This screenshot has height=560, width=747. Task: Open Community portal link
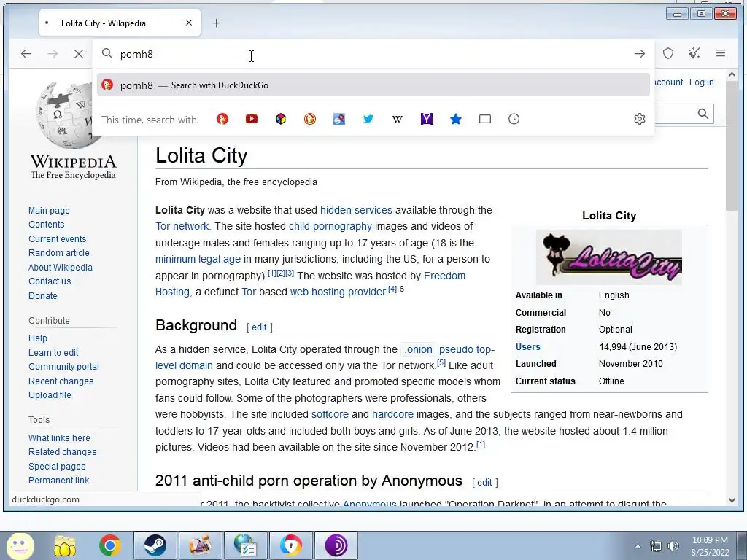pyautogui.click(x=64, y=367)
